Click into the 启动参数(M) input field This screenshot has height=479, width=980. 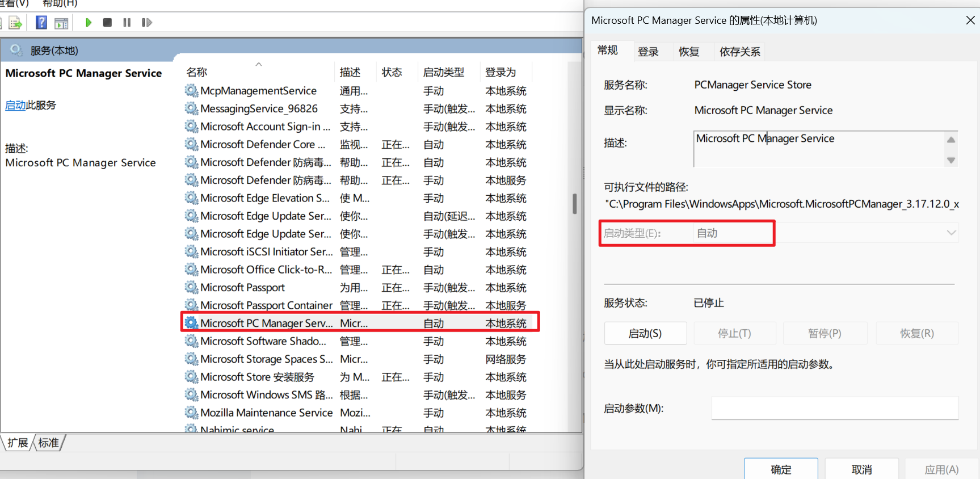coord(835,408)
